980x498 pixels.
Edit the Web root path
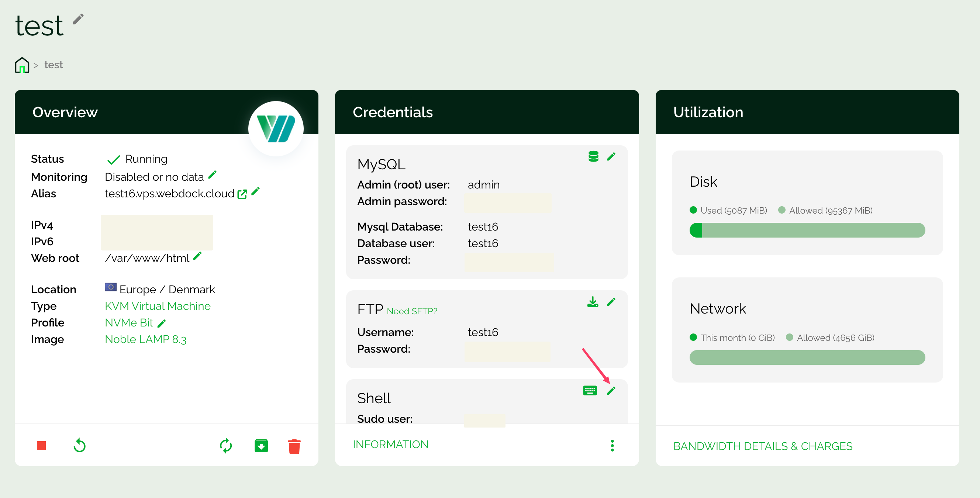pyautogui.click(x=197, y=256)
